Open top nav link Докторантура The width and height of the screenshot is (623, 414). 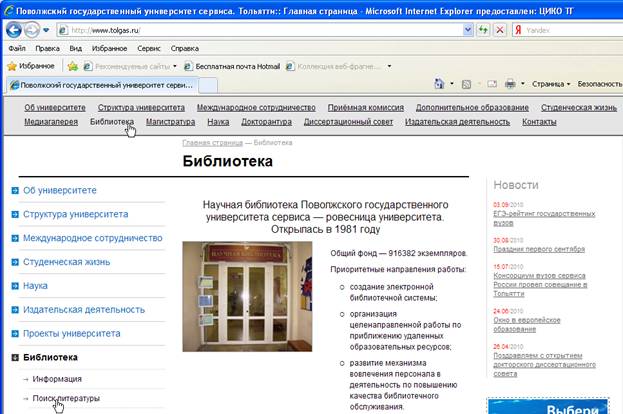click(266, 122)
